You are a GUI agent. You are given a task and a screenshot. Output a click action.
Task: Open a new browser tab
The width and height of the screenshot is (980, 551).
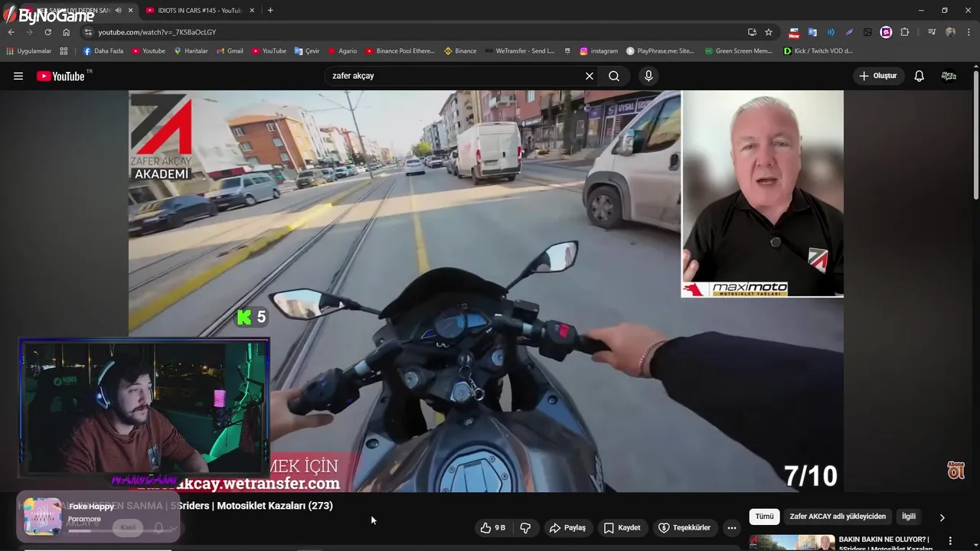click(270, 10)
